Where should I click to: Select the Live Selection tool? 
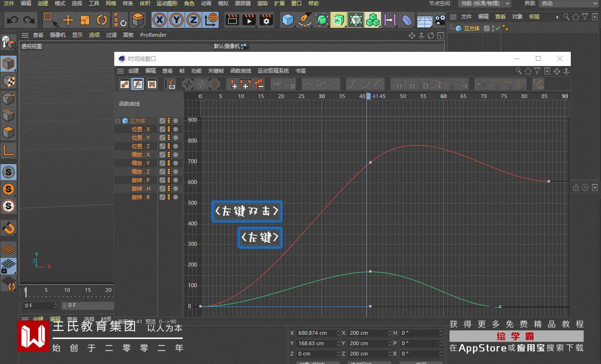click(50, 20)
